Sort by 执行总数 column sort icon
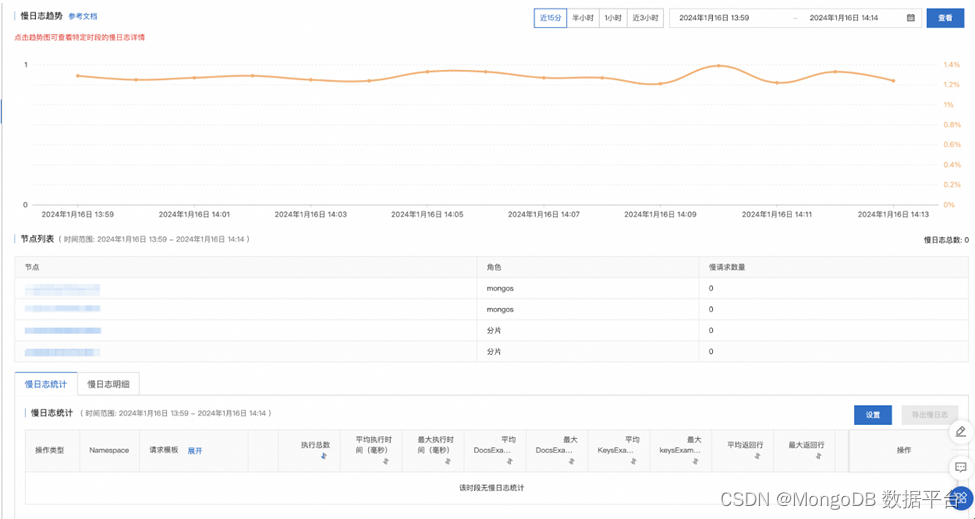This screenshot has height=519, width=975. (x=323, y=456)
